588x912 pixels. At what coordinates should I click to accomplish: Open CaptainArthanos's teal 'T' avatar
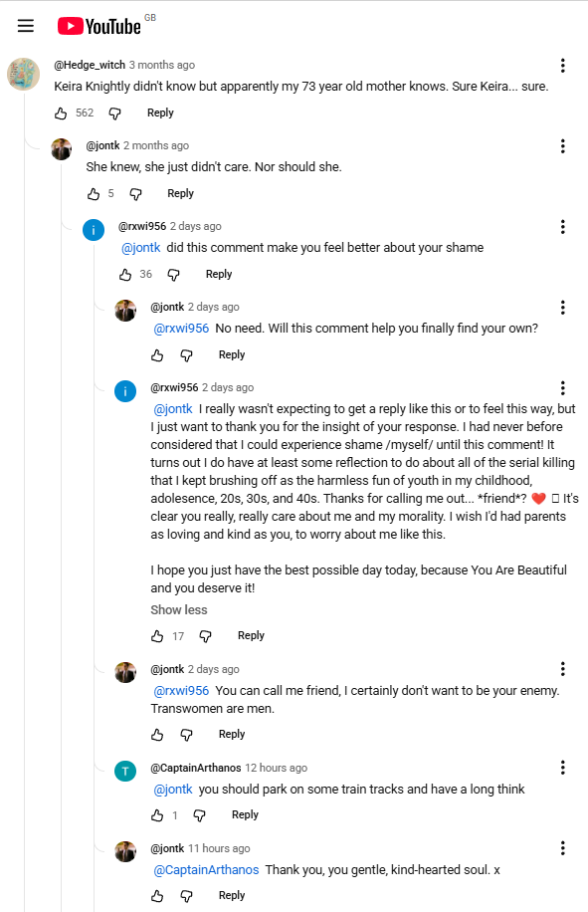click(x=125, y=772)
